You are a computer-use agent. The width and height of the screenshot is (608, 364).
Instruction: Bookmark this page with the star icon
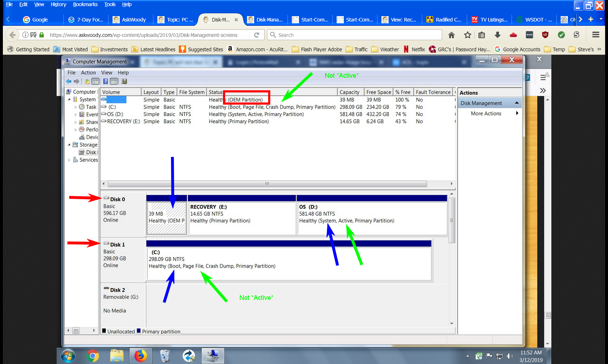467,35
